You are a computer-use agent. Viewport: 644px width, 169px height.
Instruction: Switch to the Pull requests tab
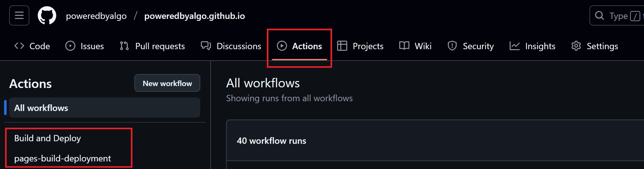160,46
